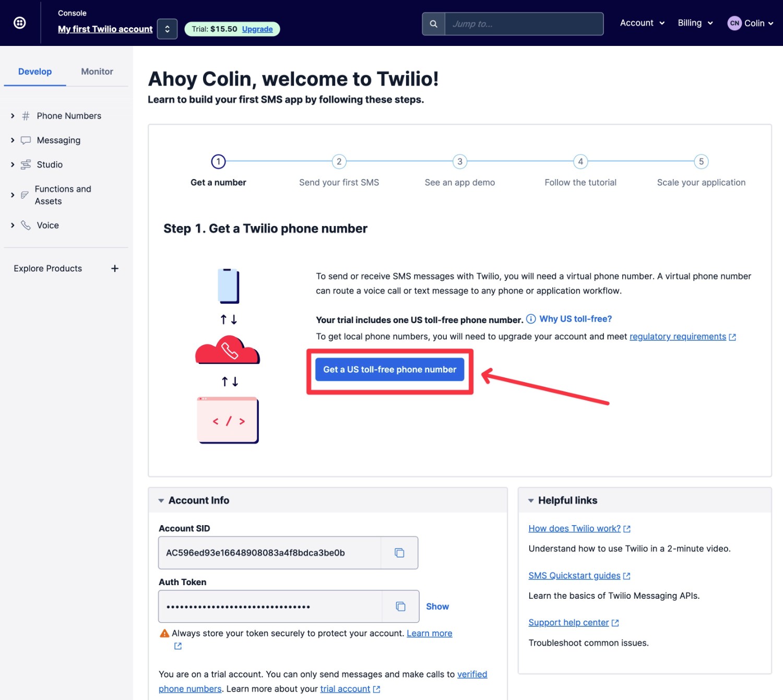Show the hidden Auth Token value

coord(437,606)
